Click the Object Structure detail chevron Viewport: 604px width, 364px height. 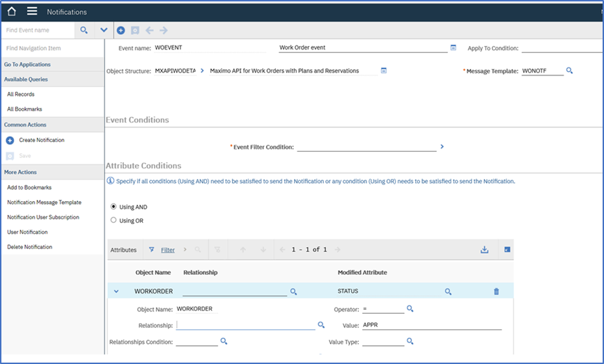pos(202,70)
